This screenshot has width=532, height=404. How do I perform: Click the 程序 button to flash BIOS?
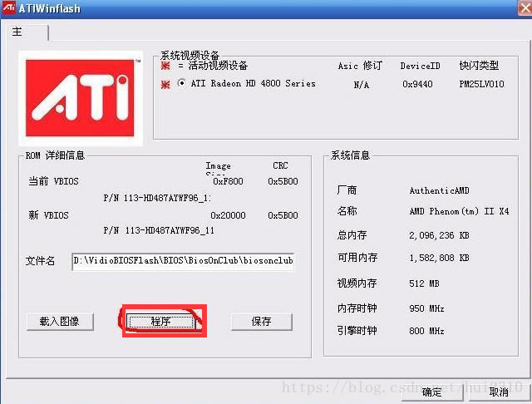[160, 322]
